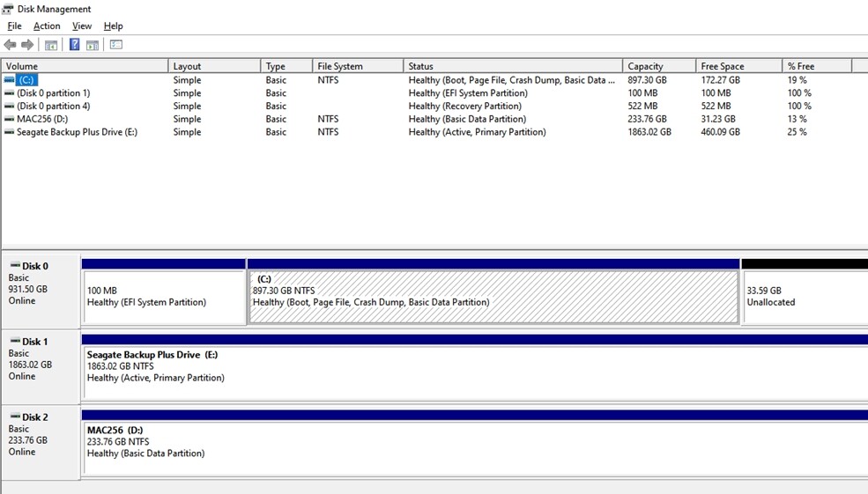Select the (Disk 0 partition 1) volume row
This screenshot has width=868, height=494.
point(53,93)
